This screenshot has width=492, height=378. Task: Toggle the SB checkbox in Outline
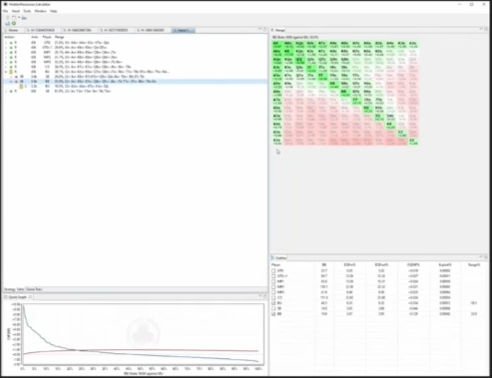[x=273, y=308]
